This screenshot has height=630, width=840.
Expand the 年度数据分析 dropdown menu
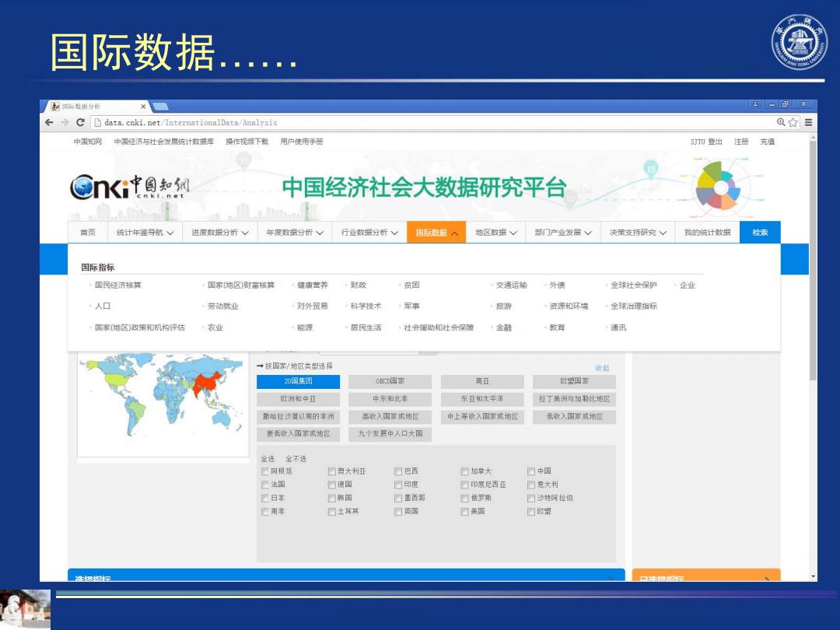click(295, 233)
